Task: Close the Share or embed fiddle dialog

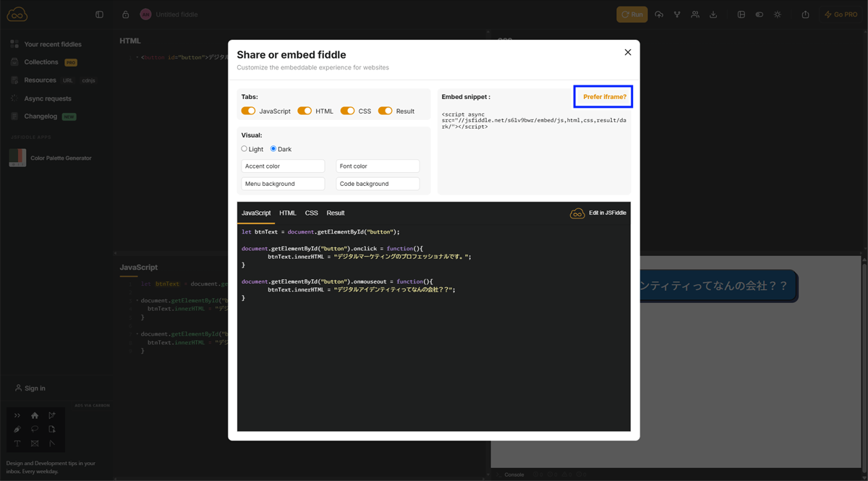Action: 628,52
